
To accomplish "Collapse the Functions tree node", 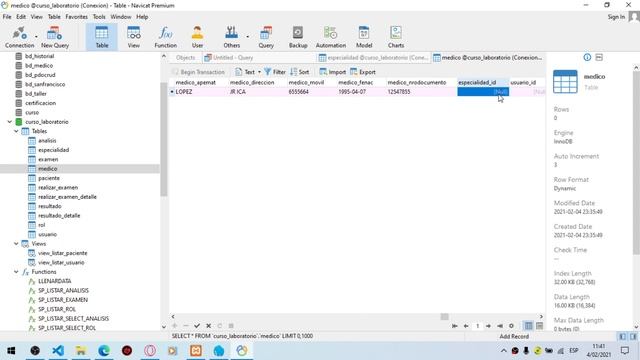I will [x=16, y=272].
